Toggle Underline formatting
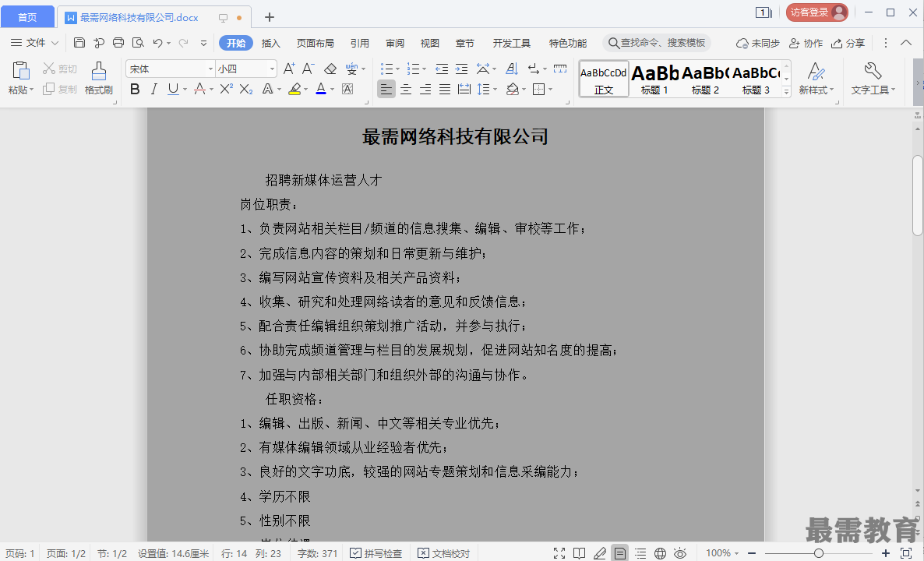Viewport: 924px width, 561px height. pos(173,89)
